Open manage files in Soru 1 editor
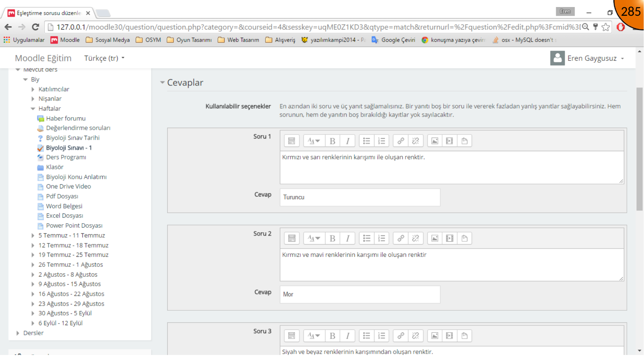This screenshot has height=362, width=644. coord(464,141)
